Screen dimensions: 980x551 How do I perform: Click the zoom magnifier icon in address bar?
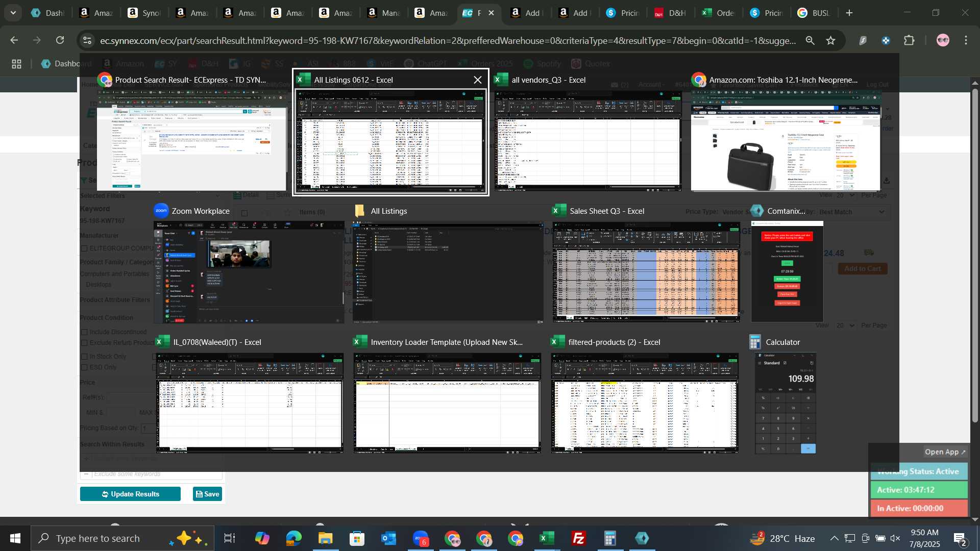click(x=810, y=40)
